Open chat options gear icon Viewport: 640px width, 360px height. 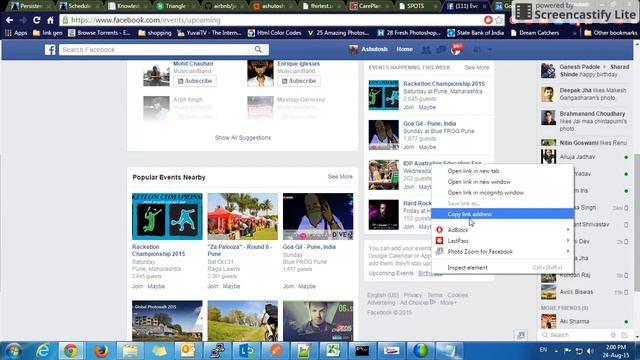pos(613,335)
